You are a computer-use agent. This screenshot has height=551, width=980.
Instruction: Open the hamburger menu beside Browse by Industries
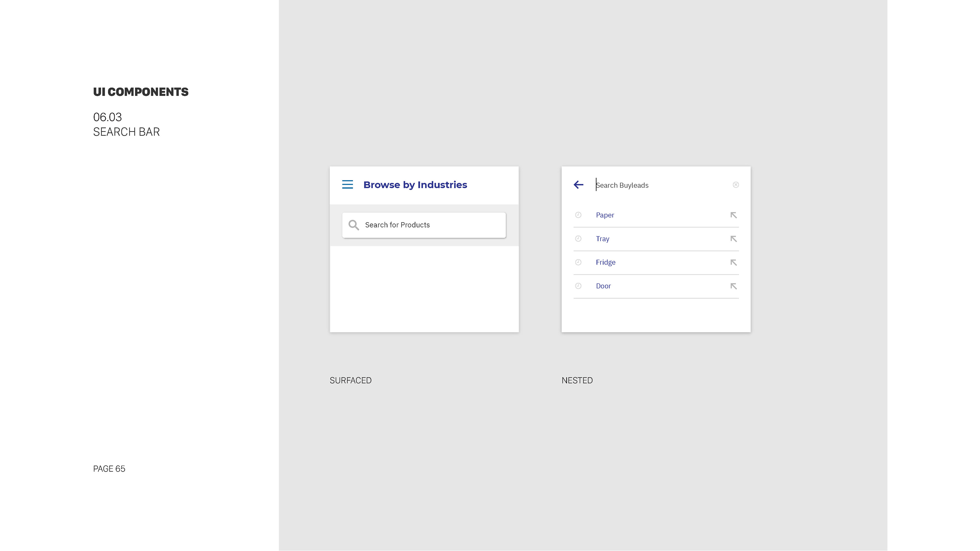347,184
